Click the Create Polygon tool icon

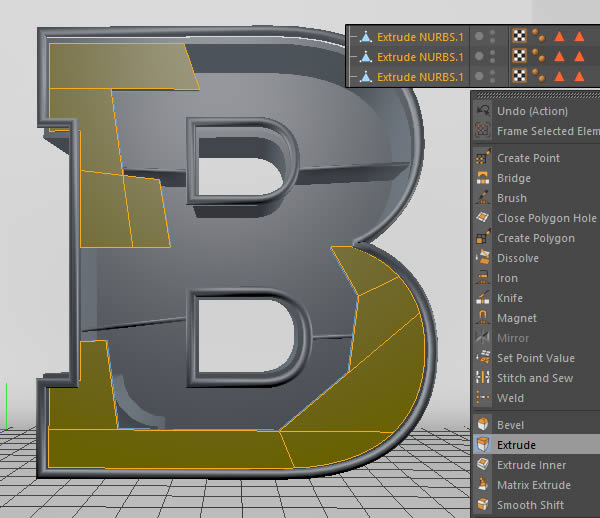click(x=483, y=238)
